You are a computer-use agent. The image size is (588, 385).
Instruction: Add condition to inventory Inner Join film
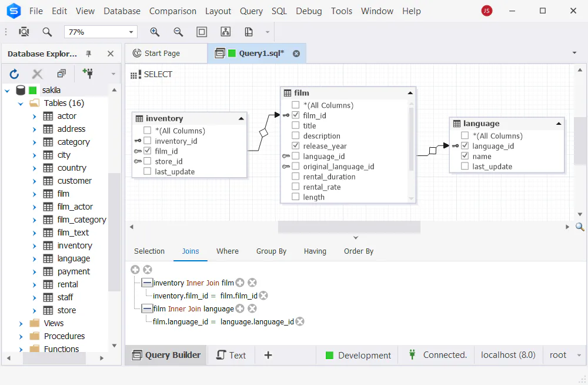[240, 283]
